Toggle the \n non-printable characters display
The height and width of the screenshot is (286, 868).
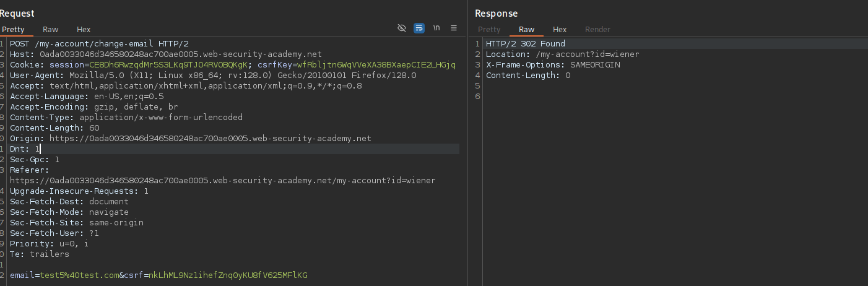436,28
